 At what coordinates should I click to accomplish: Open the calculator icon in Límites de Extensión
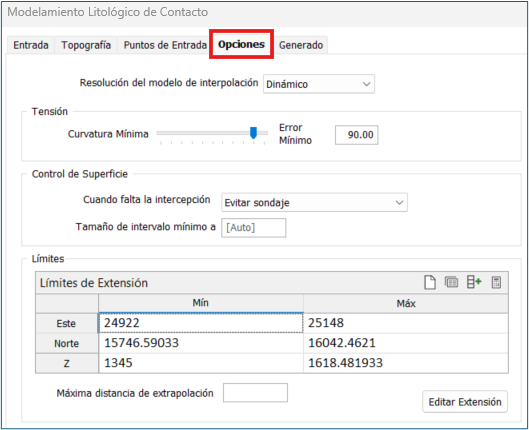click(x=496, y=282)
